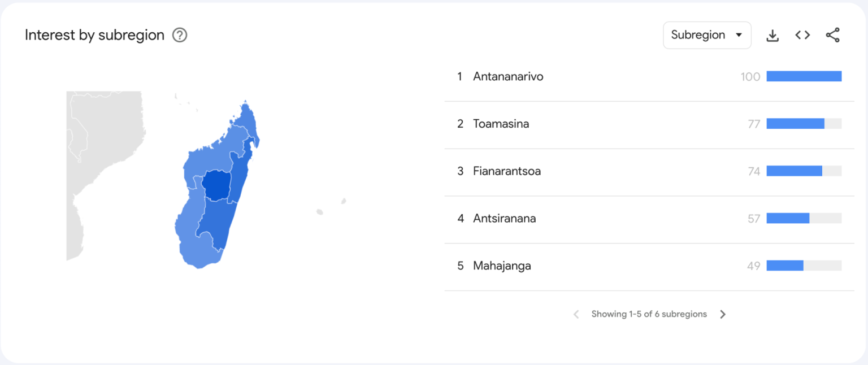This screenshot has height=365, width=868.
Task: Select Antananarivo in the ranking list
Action: (x=508, y=76)
